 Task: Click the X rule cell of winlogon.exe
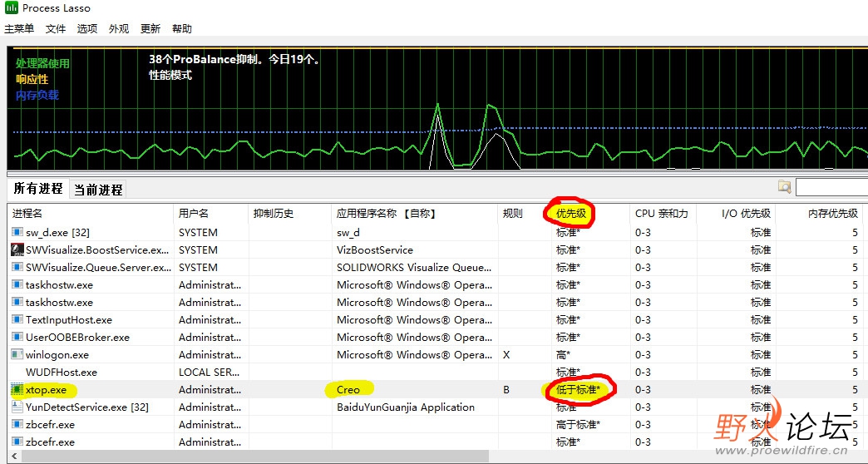506,355
